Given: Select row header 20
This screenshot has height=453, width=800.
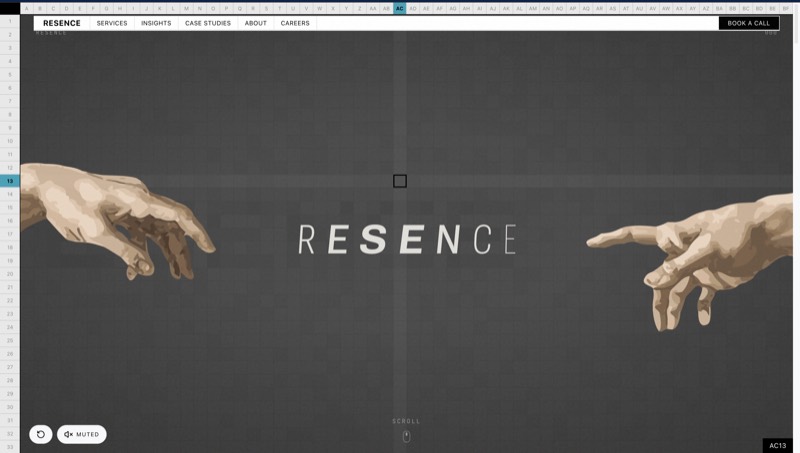Looking at the screenshot, I should [10, 274].
